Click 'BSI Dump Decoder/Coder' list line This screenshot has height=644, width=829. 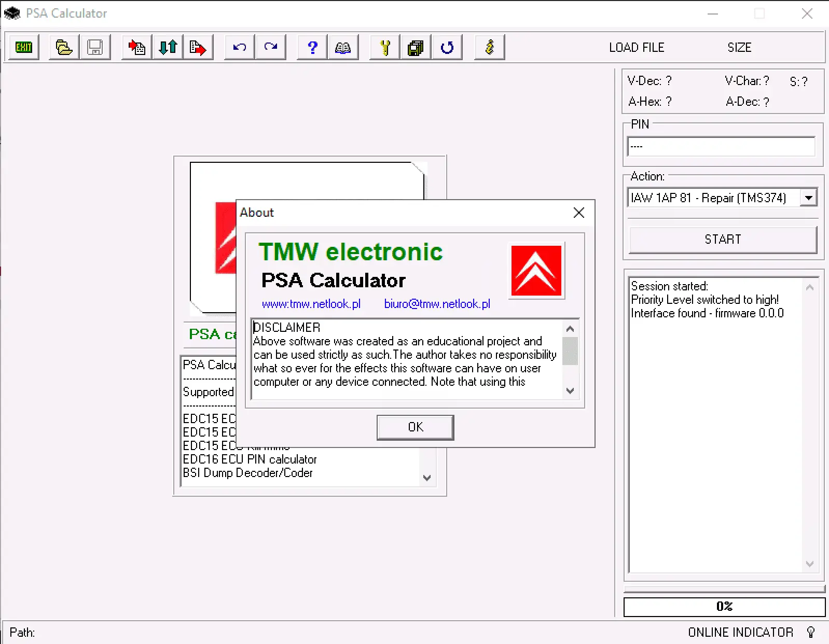tap(247, 473)
